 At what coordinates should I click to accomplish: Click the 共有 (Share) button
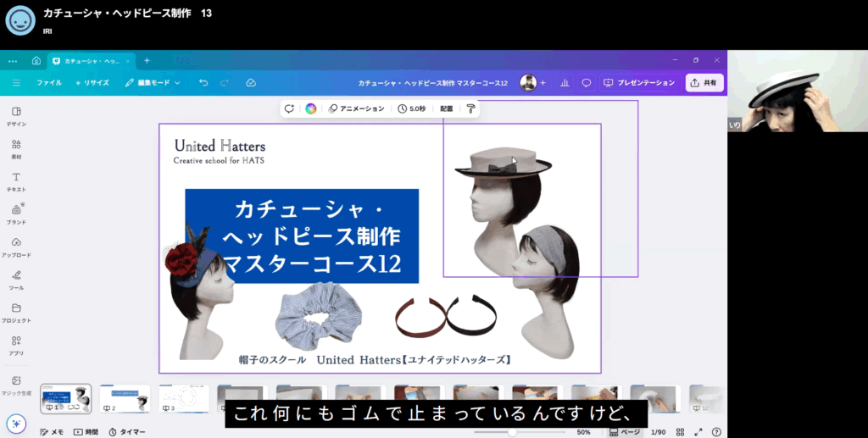704,83
